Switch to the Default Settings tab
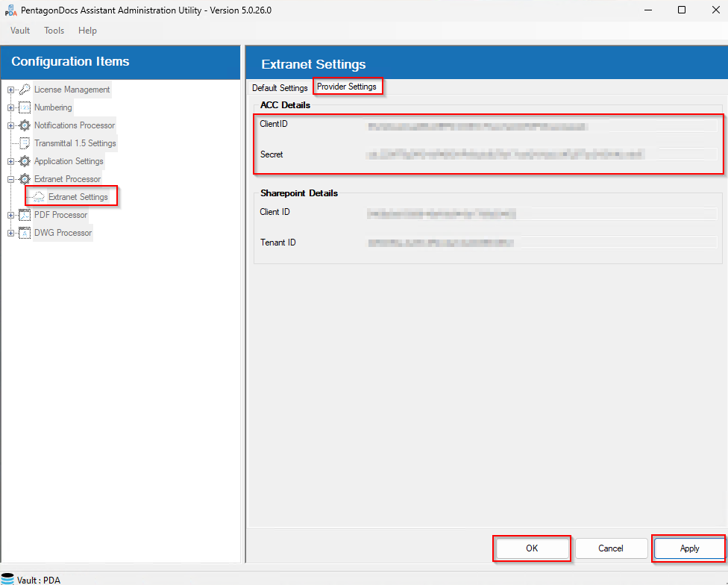This screenshot has width=728, height=585. coord(280,88)
